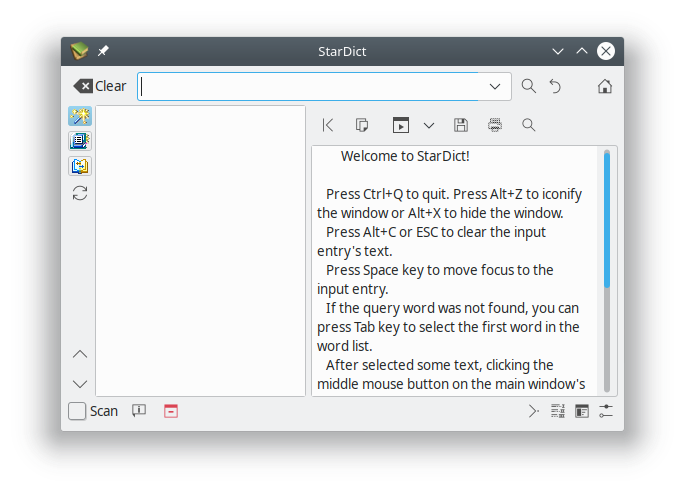Image resolution: width=685 pixels, height=492 pixels.
Task: Minimize window with title bar down chevron
Action: click(x=557, y=51)
